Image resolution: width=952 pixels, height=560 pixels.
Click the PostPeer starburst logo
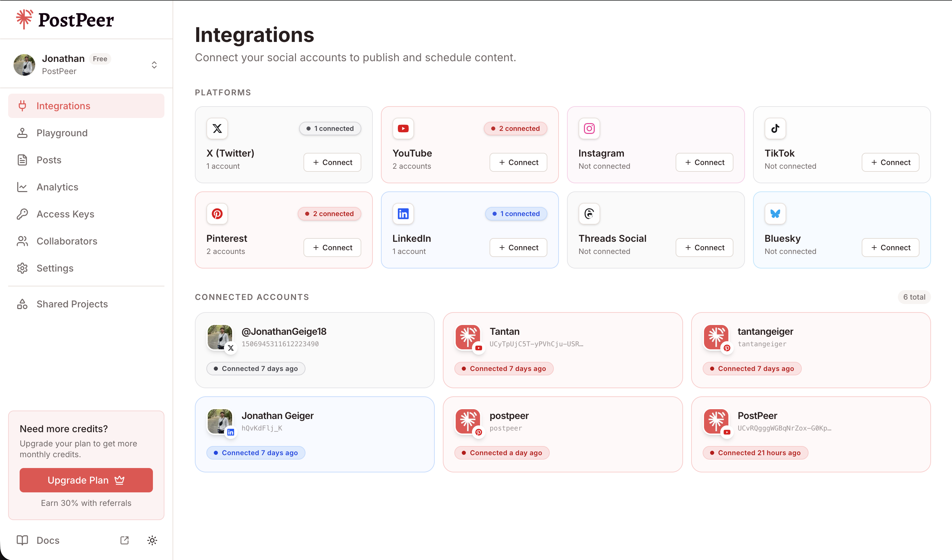pos(24,19)
